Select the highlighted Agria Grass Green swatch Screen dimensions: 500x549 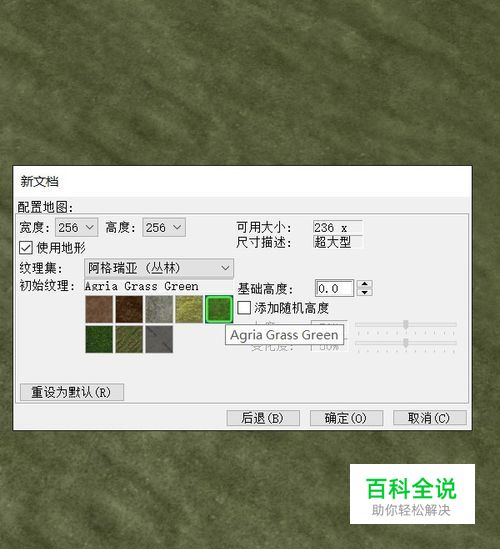point(219,309)
